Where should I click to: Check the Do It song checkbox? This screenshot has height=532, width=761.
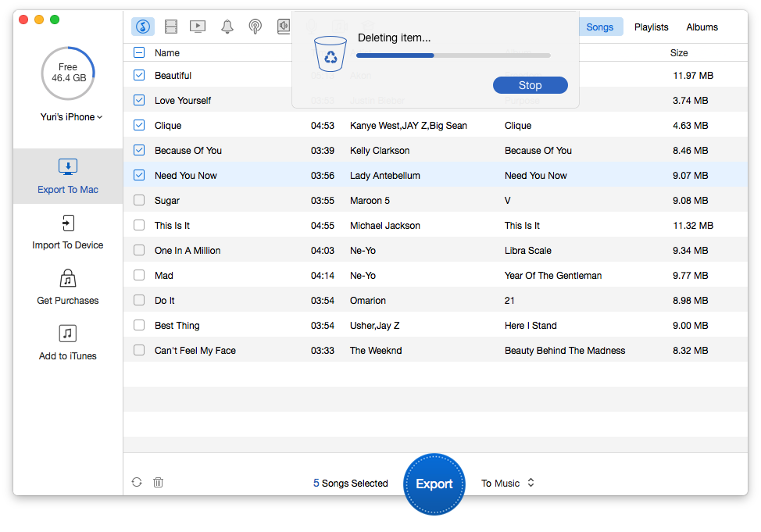pyautogui.click(x=139, y=301)
